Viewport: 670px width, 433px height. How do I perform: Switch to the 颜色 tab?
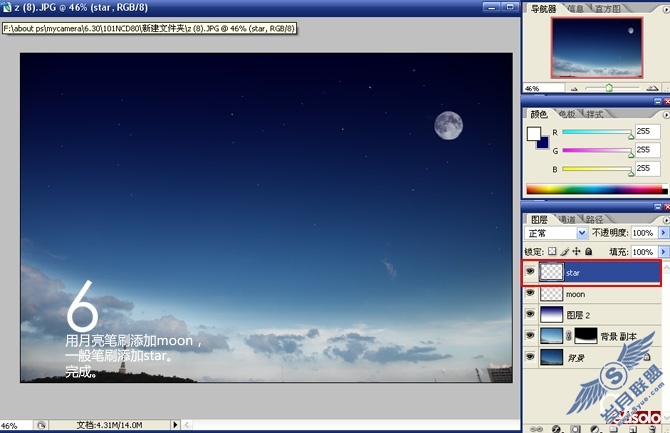tap(538, 114)
